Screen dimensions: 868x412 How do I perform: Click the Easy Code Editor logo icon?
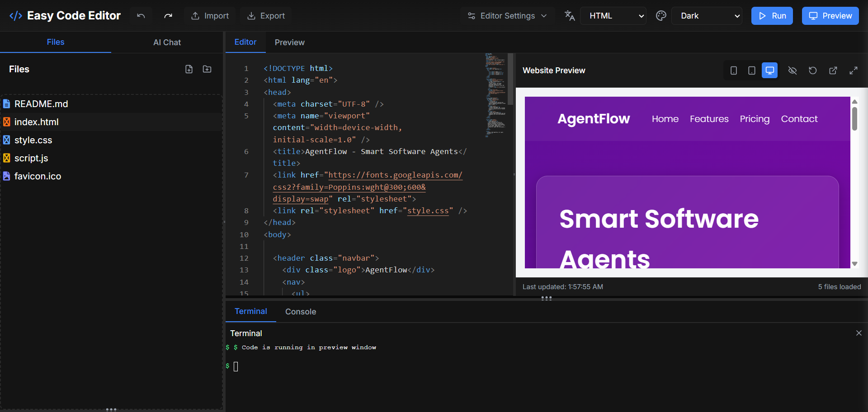point(16,16)
